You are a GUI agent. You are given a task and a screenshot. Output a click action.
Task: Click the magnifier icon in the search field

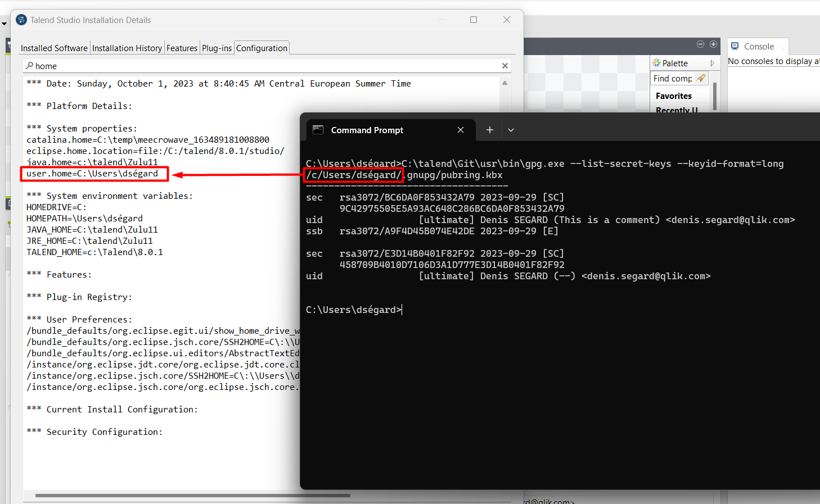click(x=29, y=66)
